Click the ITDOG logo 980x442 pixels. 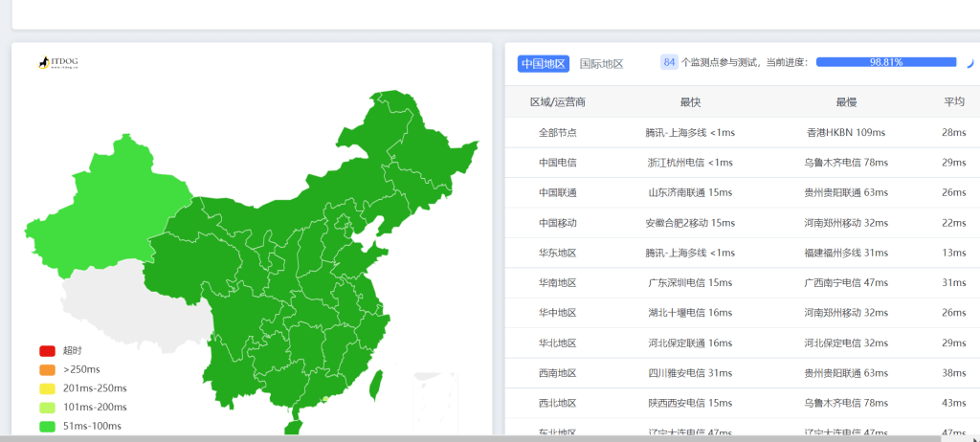pos(58,62)
